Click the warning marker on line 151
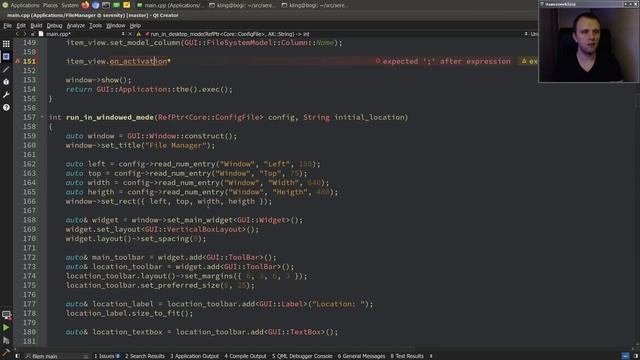This screenshot has width=640, height=360. pyautogui.click(x=18, y=61)
